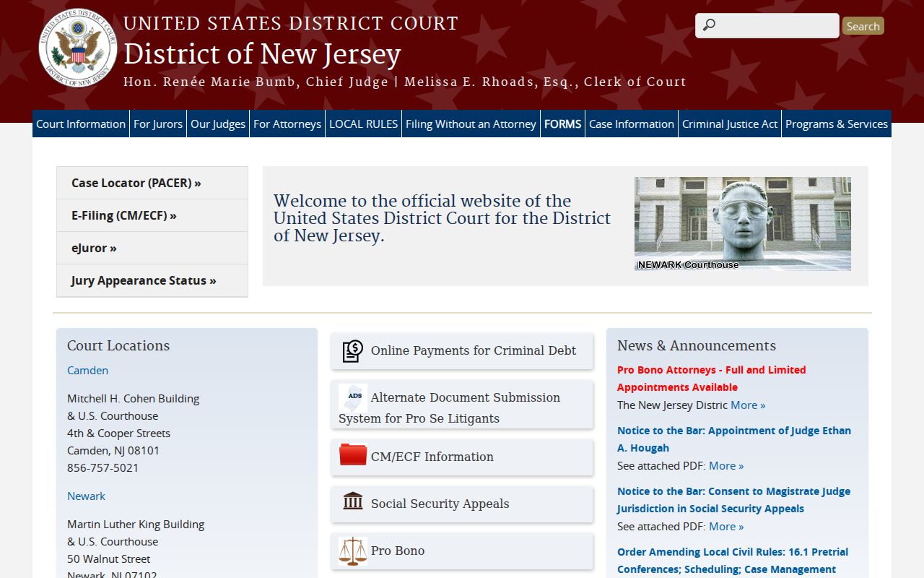The height and width of the screenshot is (578, 924).
Task: Click the Search button
Action: (x=863, y=26)
